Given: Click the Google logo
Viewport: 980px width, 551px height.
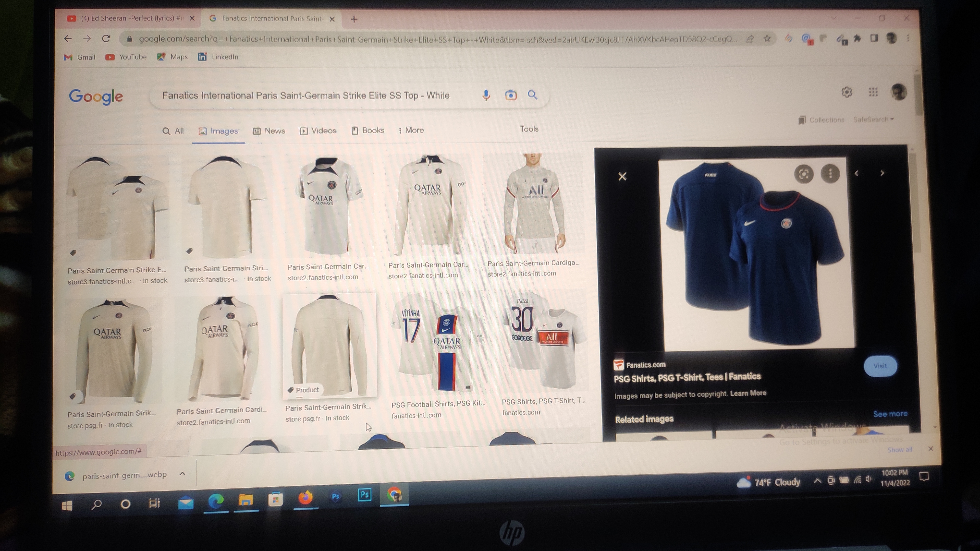Looking at the screenshot, I should point(96,96).
